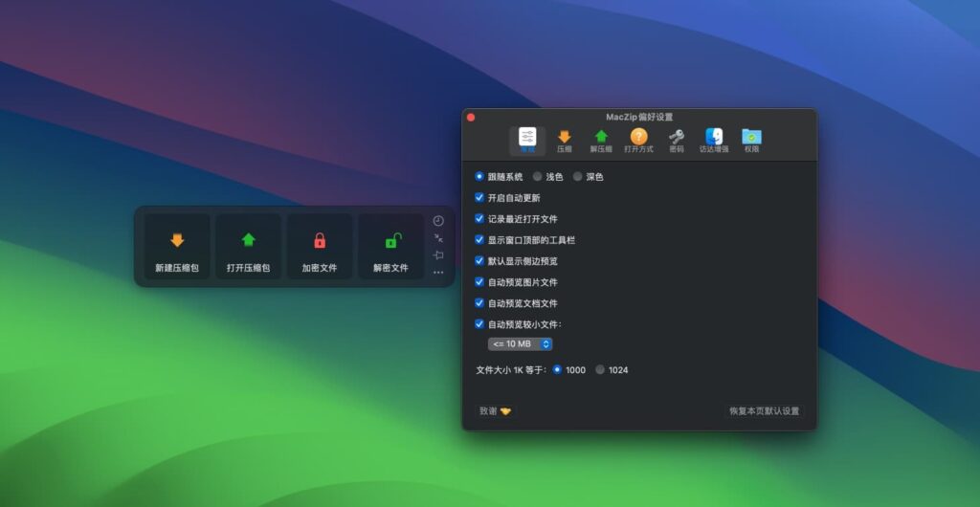Open the three-dots more menu in launcher

click(x=438, y=273)
